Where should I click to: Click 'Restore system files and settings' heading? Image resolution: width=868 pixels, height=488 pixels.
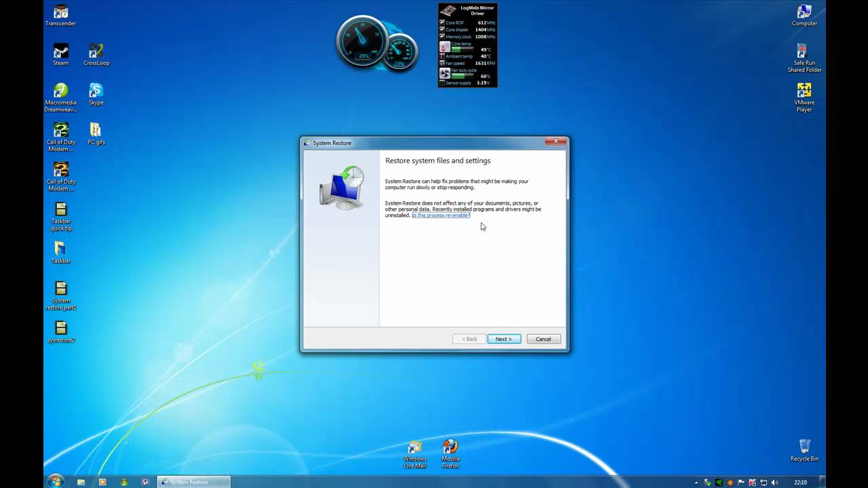pyautogui.click(x=438, y=161)
